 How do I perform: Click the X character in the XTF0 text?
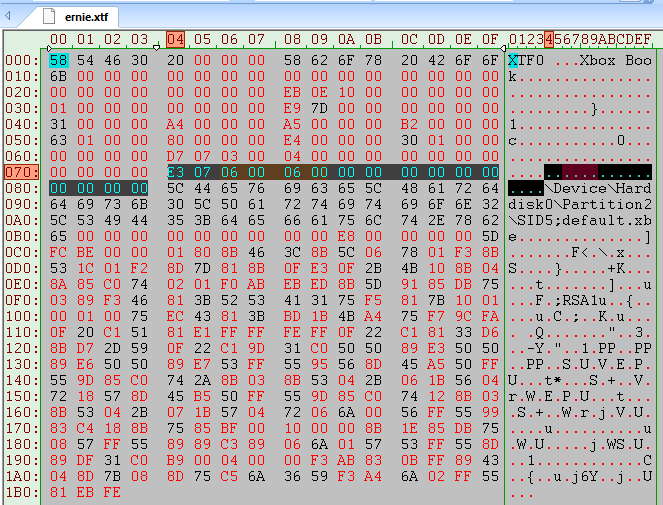point(513,60)
